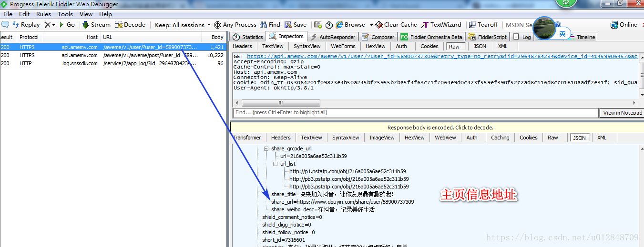The height and width of the screenshot is (247, 644).
Task: Select response Transformer tab
Action: pos(247,138)
